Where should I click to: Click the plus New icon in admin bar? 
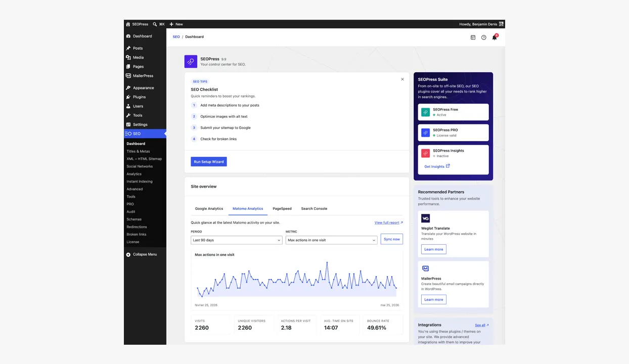171,24
